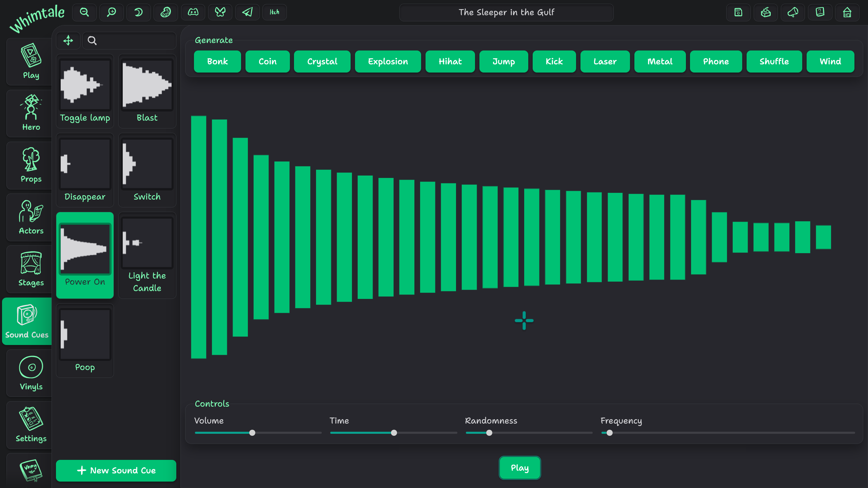
Task: Click the zoom out magnifier icon
Action: point(84,12)
